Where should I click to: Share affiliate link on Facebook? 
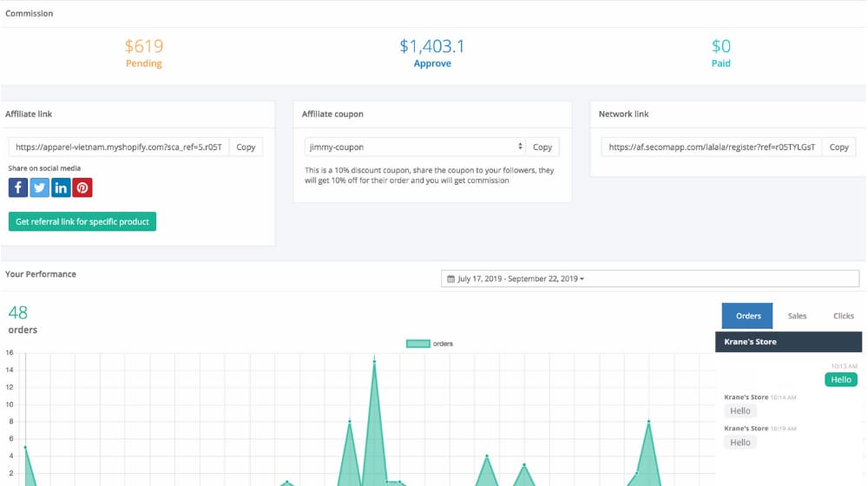tap(18, 187)
